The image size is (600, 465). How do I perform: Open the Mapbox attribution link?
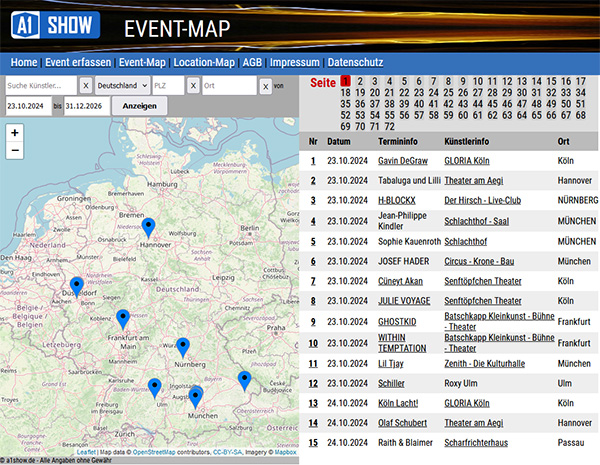pyautogui.click(x=285, y=452)
